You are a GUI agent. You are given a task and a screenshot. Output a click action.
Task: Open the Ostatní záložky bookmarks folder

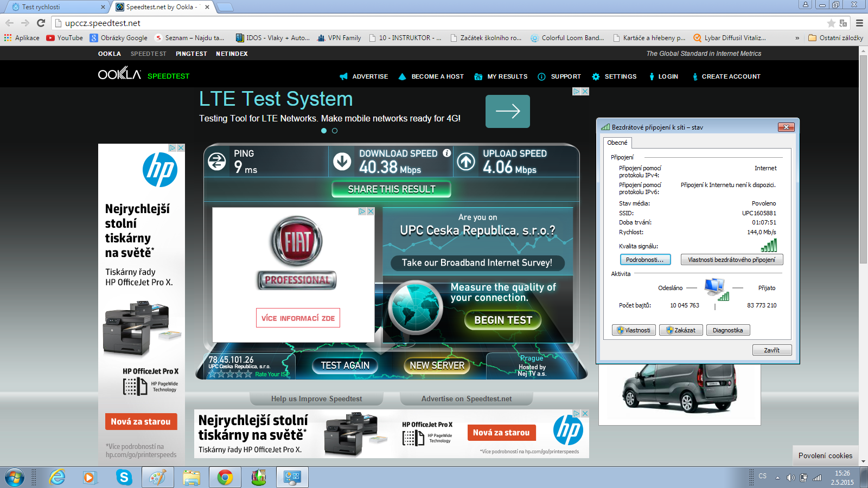(x=835, y=38)
